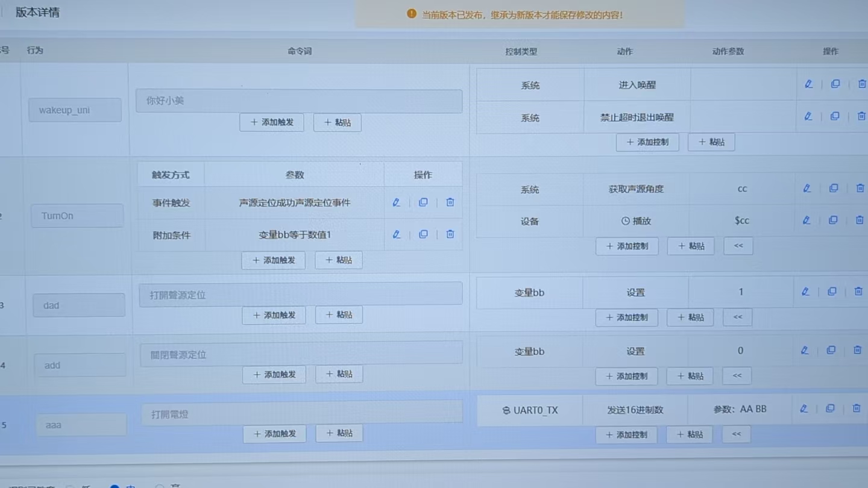The height and width of the screenshot is (488, 868).
Task: Edit the 发送16进制数 UART action
Action: (804, 408)
